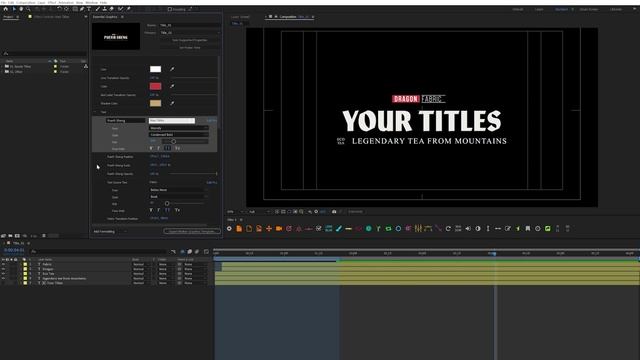Take snapshot with viewer camera icon

(334, 211)
